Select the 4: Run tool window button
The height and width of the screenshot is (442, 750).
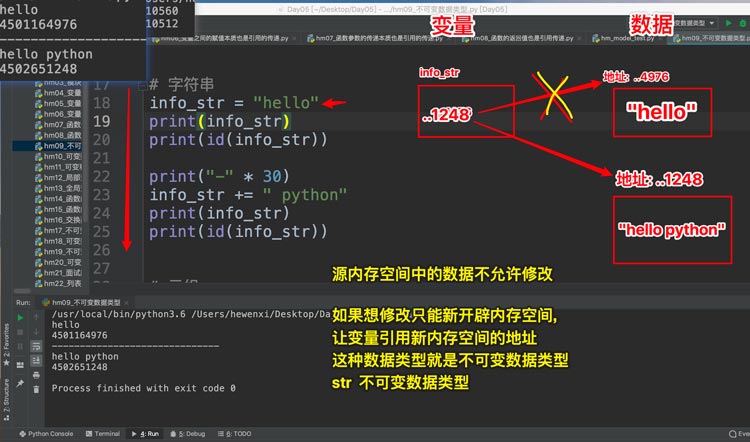click(145, 434)
